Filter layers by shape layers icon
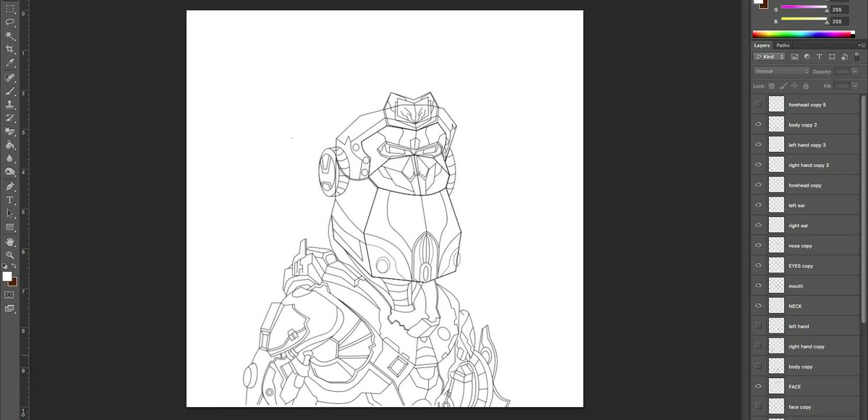868x420 pixels. point(832,56)
